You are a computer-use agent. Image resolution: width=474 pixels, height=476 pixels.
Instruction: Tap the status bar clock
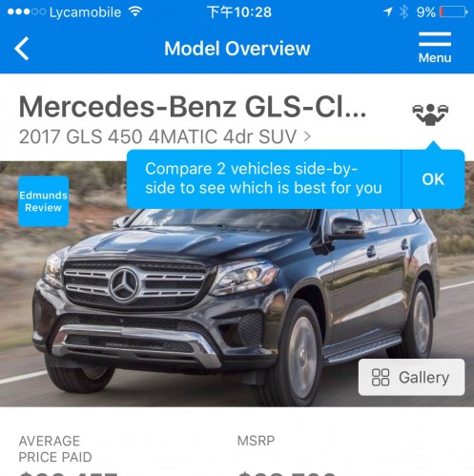(x=239, y=12)
